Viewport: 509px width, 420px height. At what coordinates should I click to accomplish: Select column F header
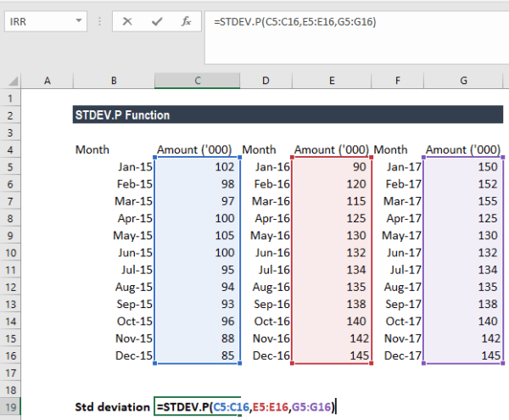coord(398,81)
